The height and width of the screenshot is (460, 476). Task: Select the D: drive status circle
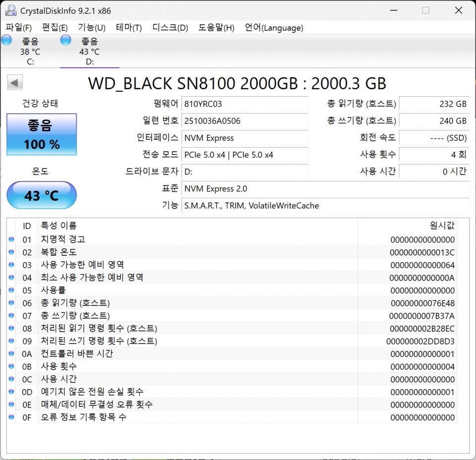click(x=65, y=40)
